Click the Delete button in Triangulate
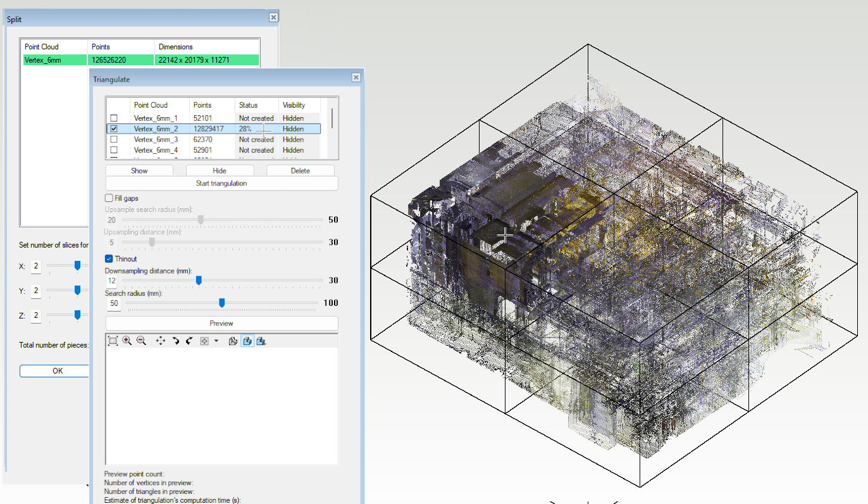The height and width of the screenshot is (504, 868). [301, 170]
